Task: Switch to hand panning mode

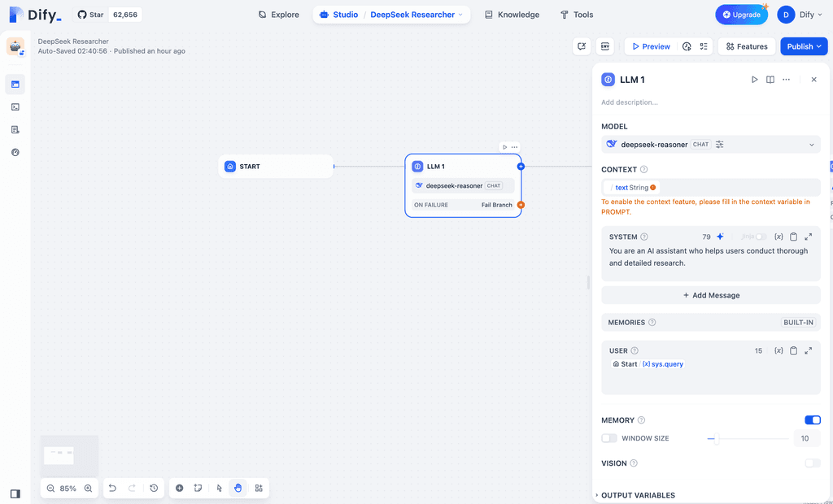Action: pyautogui.click(x=238, y=488)
